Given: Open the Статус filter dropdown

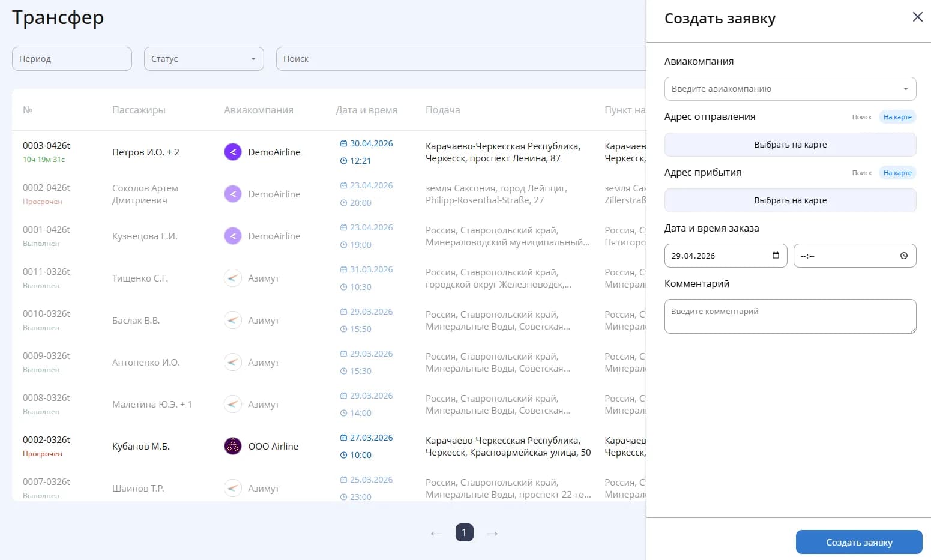Looking at the screenshot, I should pos(204,59).
